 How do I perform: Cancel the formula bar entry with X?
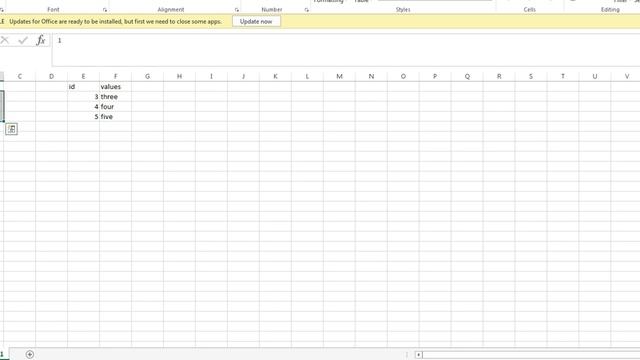tap(4, 40)
